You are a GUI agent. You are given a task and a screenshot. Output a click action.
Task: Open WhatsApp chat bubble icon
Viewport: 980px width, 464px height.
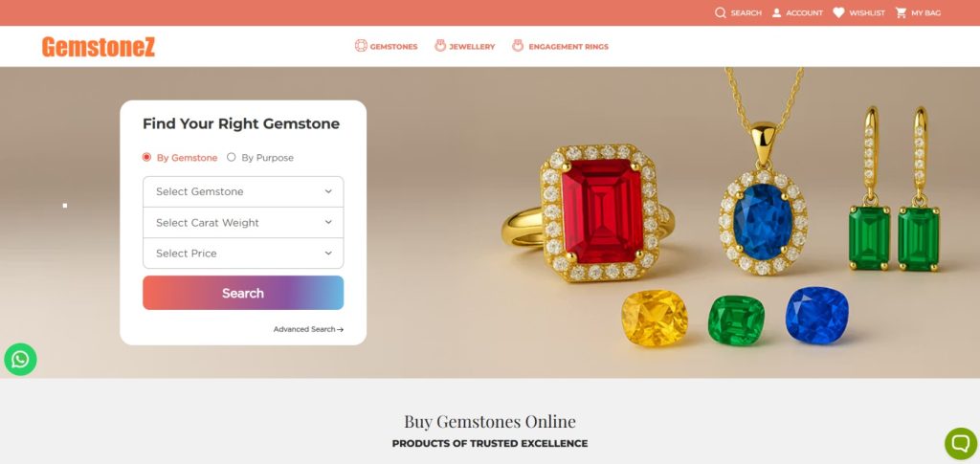20,359
